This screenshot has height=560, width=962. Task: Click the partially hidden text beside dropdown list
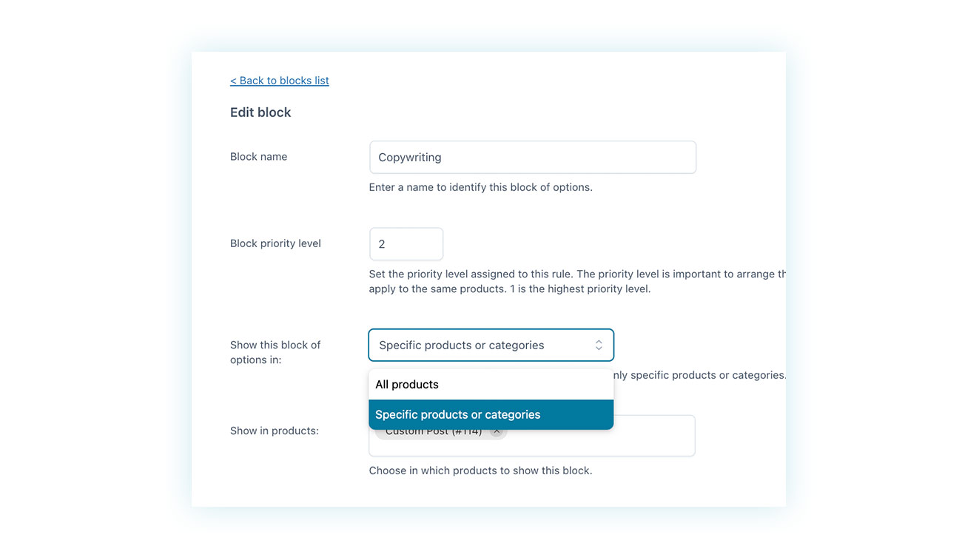tap(699, 375)
